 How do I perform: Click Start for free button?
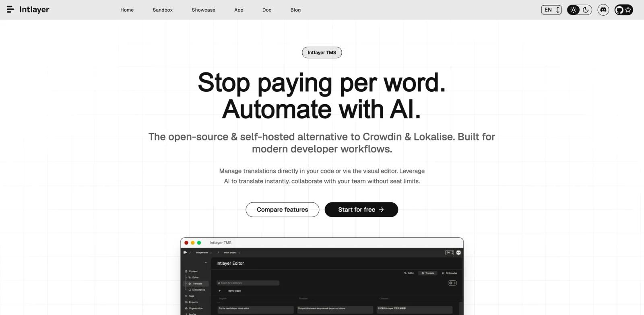click(x=361, y=210)
